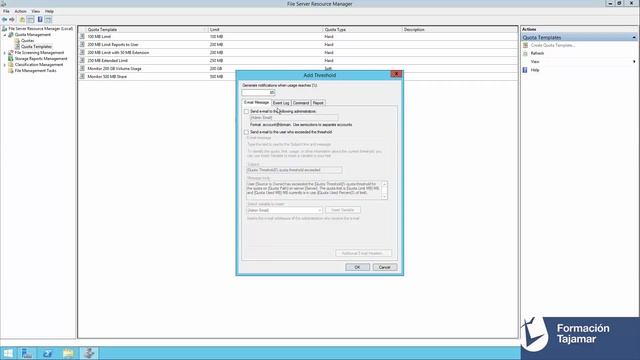Click the Additional E-mail Headers button
640x360 pixels.
tap(363, 253)
